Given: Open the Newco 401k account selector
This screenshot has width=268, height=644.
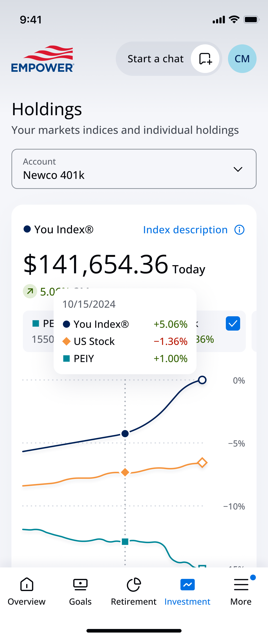Looking at the screenshot, I should click(x=134, y=169).
